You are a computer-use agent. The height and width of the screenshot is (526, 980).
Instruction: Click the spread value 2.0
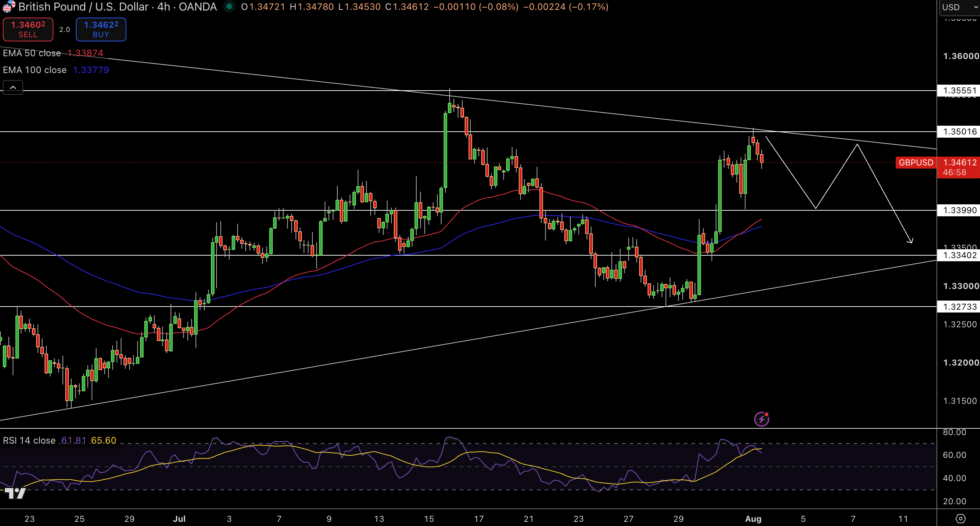[65, 30]
